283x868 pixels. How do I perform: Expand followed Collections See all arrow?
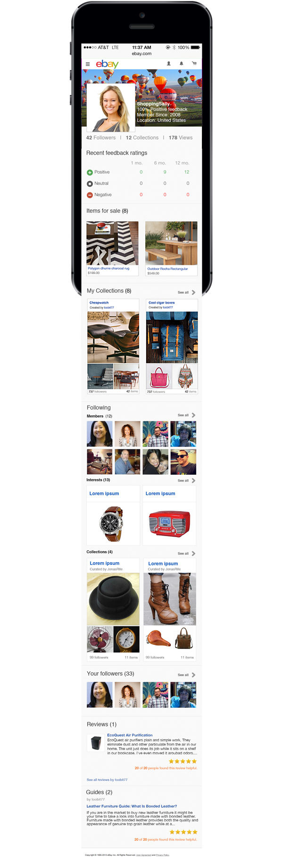click(x=187, y=554)
